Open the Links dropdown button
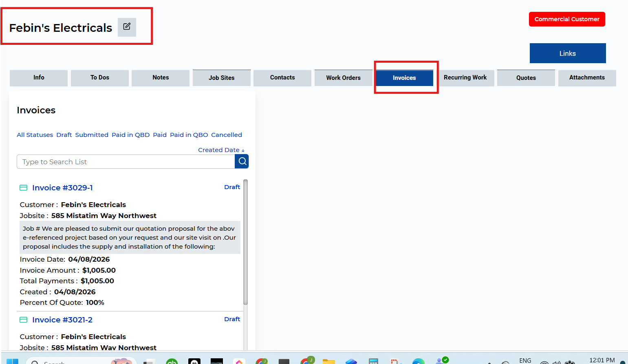 click(x=567, y=53)
